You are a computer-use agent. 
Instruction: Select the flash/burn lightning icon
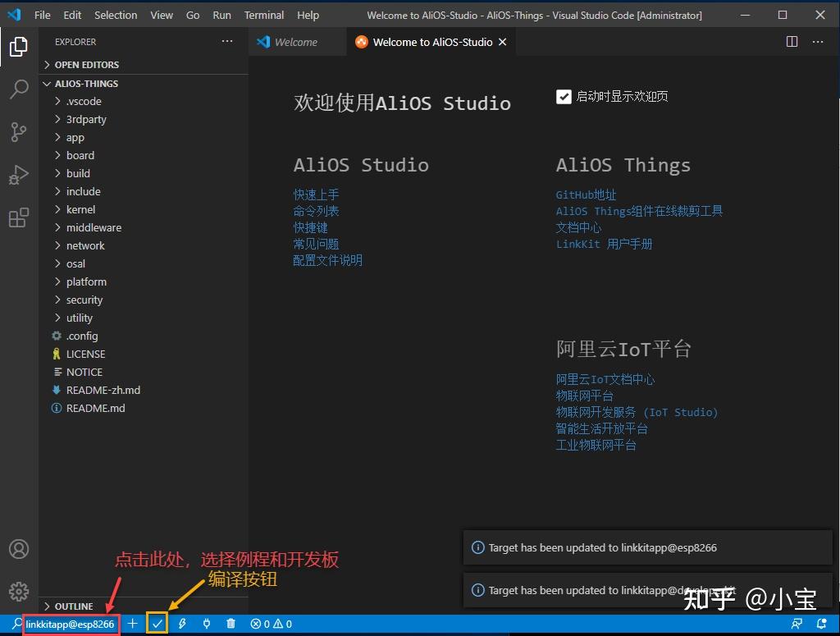point(181,623)
